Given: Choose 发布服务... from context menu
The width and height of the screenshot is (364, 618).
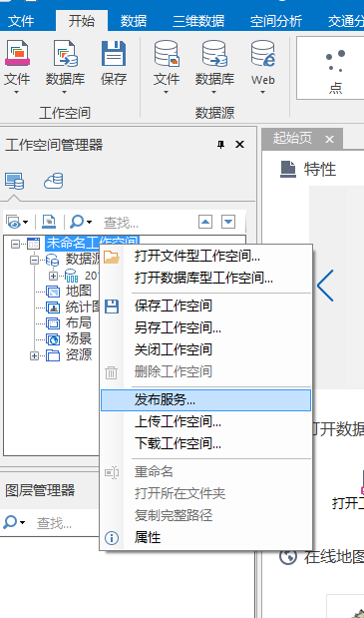Looking at the screenshot, I should point(205,400).
